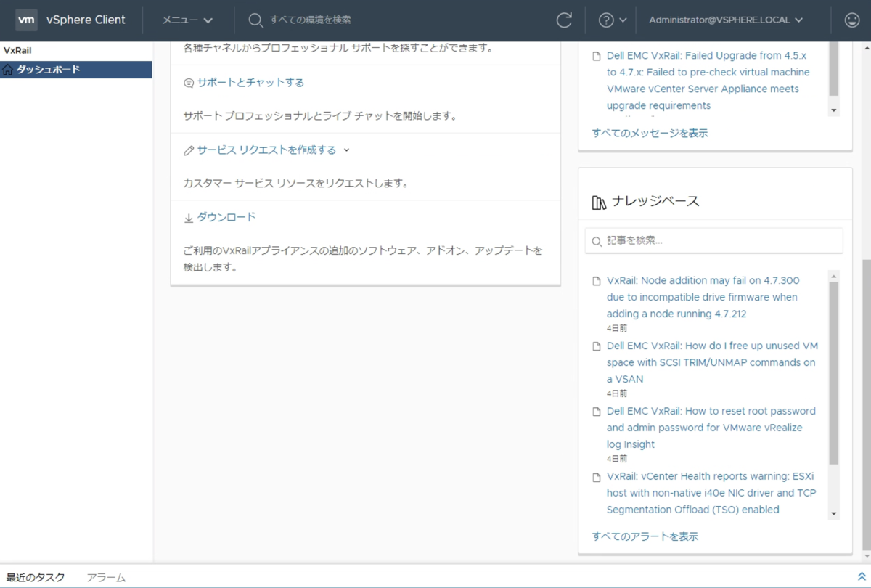Click the main page vertical scrollbar thumb
Screen dimensions: 871x588
point(866,407)
